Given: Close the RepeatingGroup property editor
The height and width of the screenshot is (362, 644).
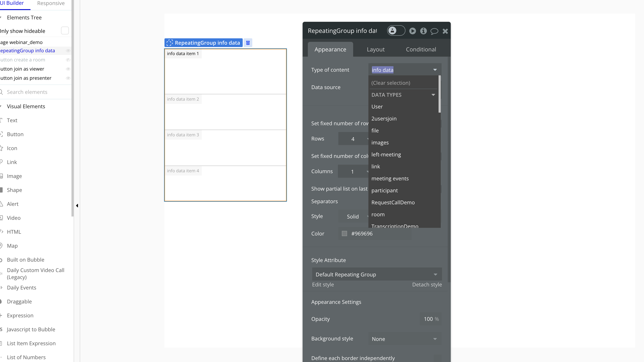Looking at the screenshot, I should tap(445, 31).
